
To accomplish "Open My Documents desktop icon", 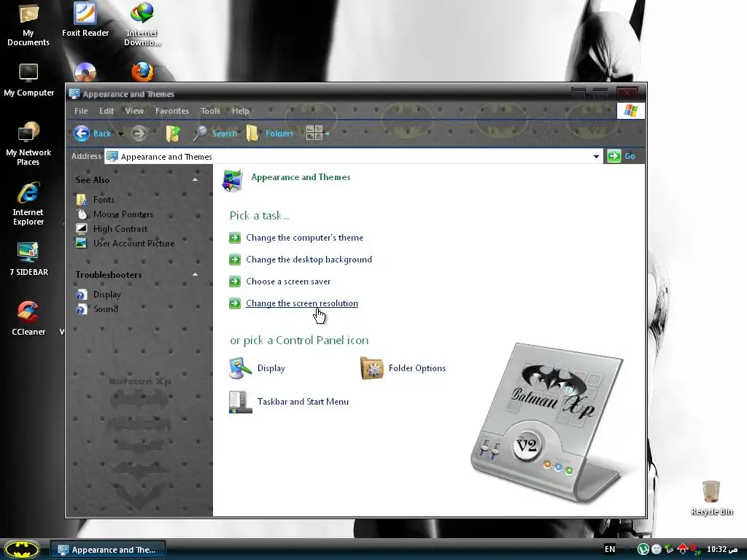I will pos(28,24).
